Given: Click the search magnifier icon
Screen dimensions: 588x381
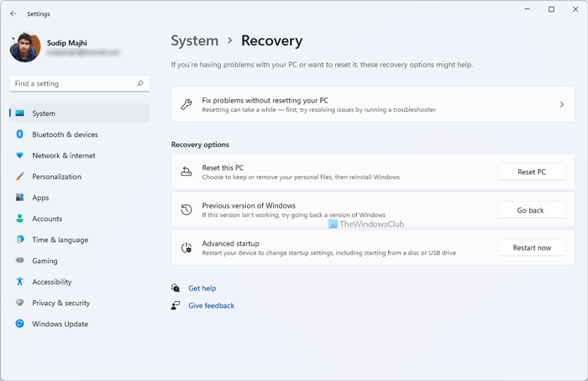Looking at the screenshot, I should [140, 83].
